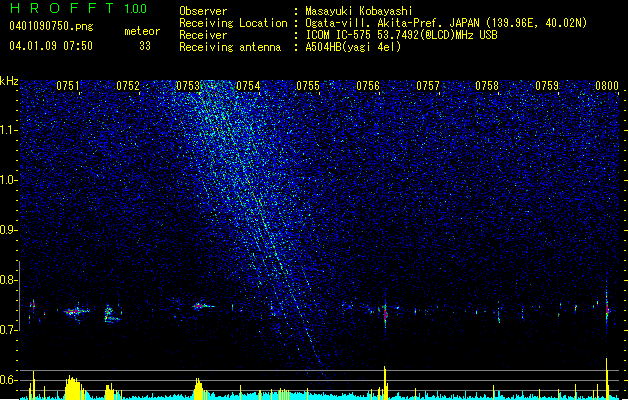
Task: Click the 0.6 kHz axis label
Action: click(9, 380)
